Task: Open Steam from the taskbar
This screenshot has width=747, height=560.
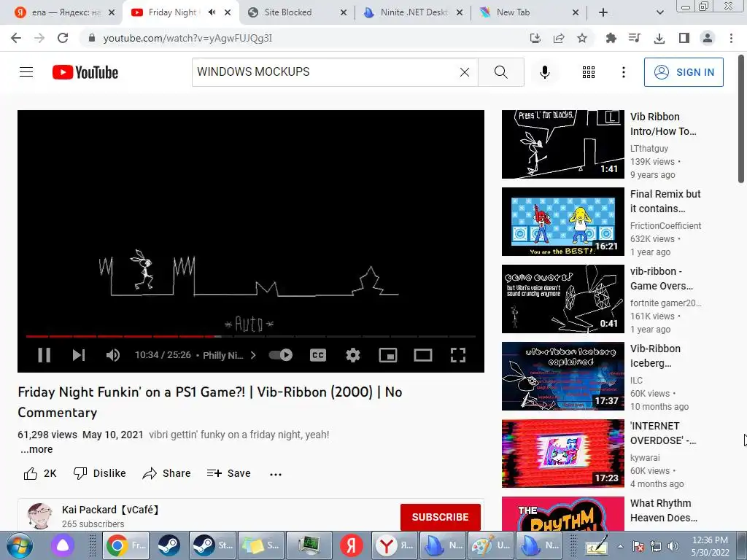Action: 169,545
